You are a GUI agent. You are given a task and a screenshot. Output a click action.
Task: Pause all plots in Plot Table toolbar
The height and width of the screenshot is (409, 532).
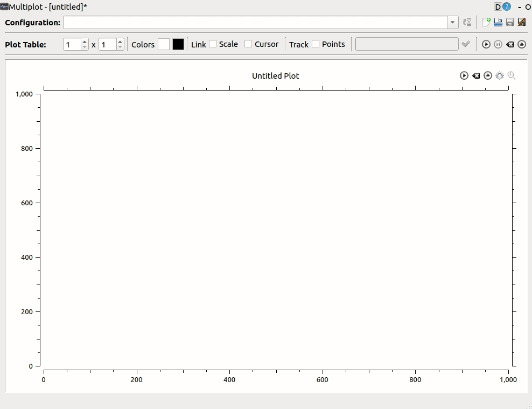click(x=498, y=45)
